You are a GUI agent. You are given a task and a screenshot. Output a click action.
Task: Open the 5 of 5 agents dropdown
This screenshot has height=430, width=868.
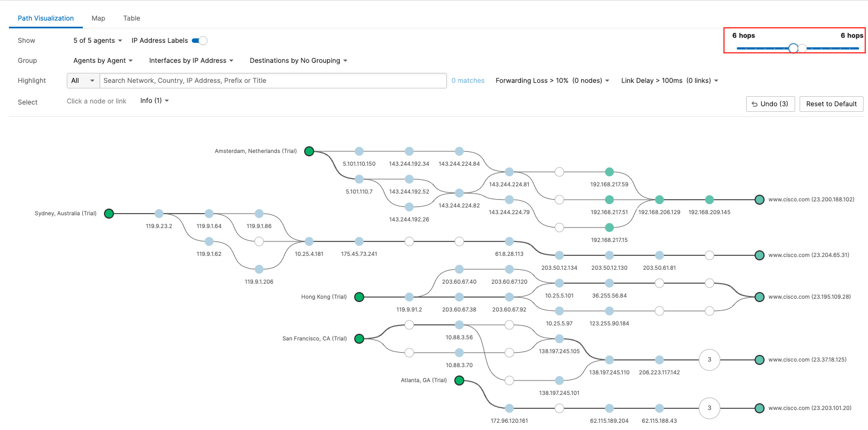[x=98, y=41]
